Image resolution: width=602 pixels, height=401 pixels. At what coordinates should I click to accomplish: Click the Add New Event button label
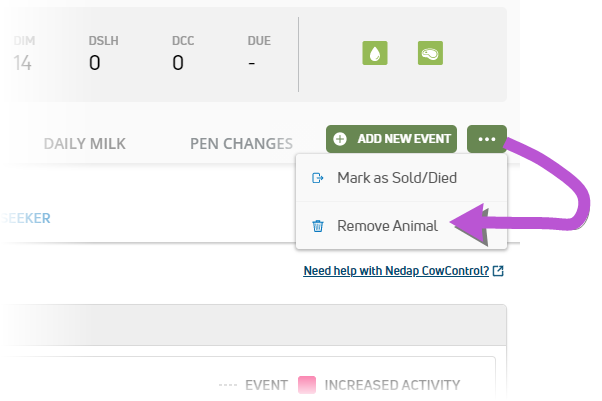tap(404, 139)
